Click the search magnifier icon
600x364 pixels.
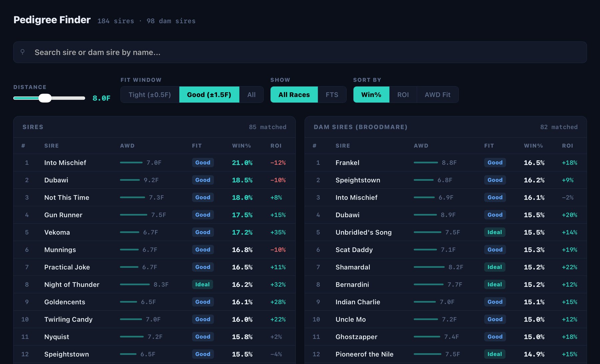pos(23,52)
